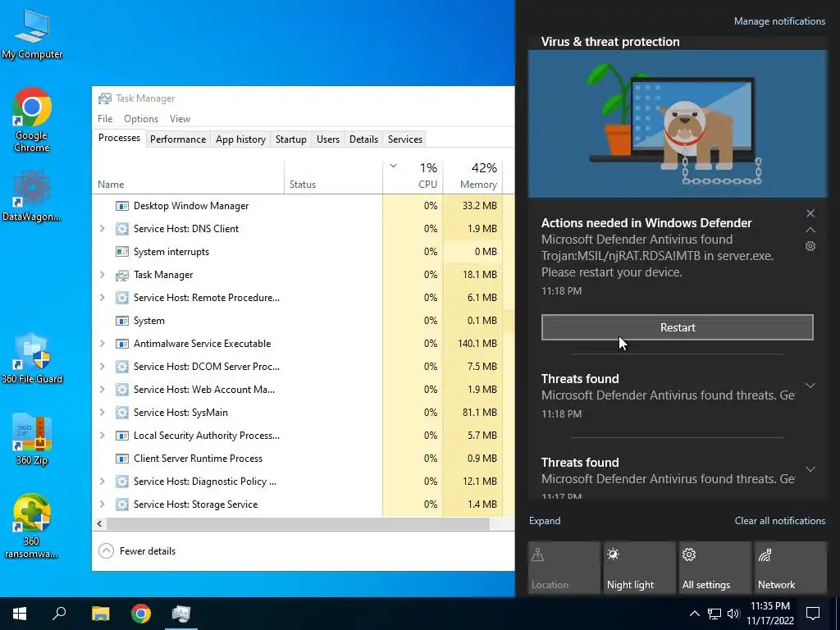Open Chrome from the taskbar
The height and width of the screenshot is (630, 840).
(x=141, y=614)
